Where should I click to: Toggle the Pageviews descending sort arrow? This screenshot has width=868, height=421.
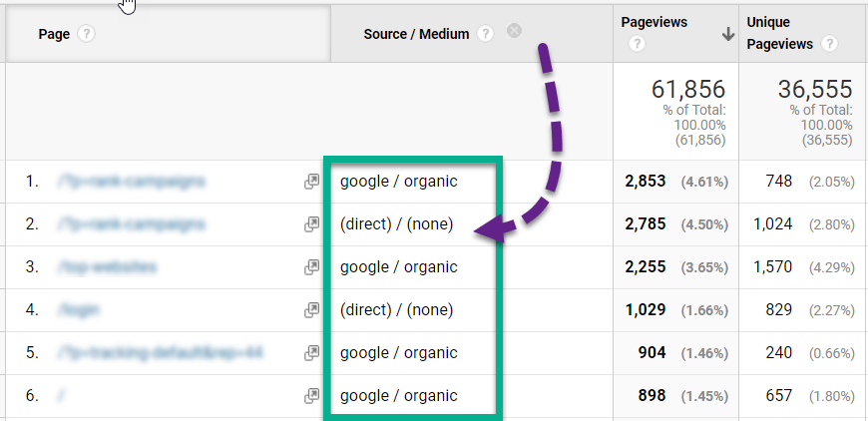pos(728,34)
